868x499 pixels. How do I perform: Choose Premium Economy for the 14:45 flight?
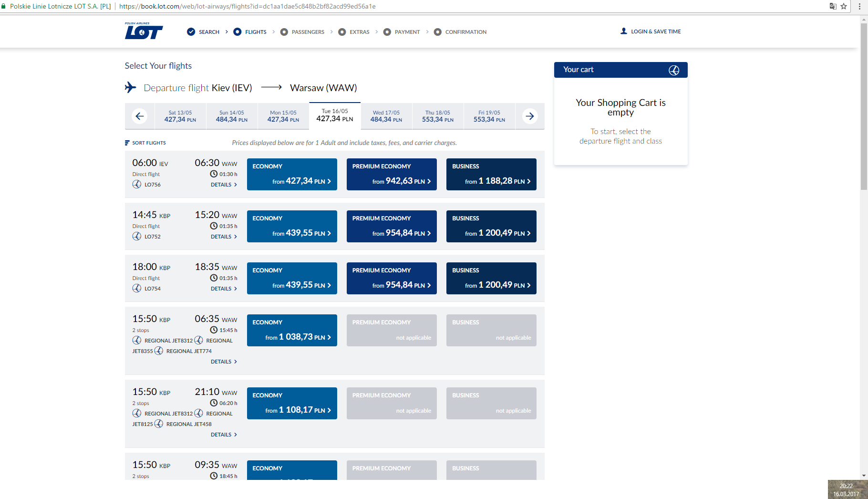(x=392, y=226)
